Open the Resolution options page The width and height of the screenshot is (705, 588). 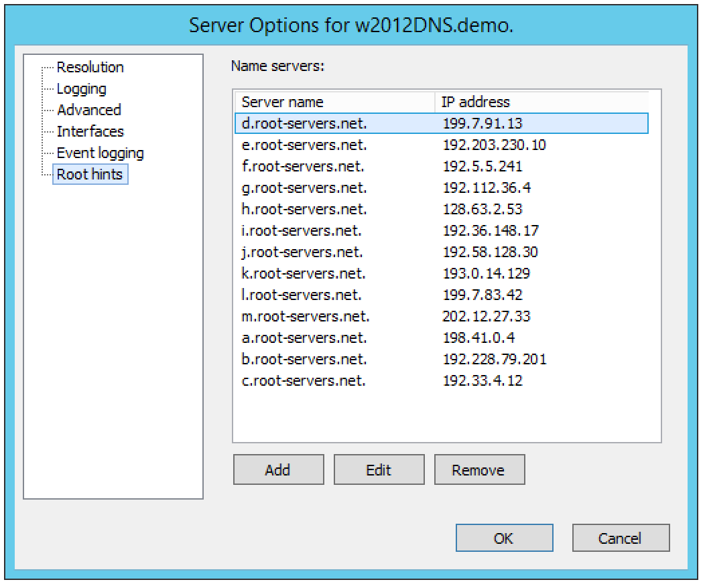pyautogui.click(x=90, y=67)
